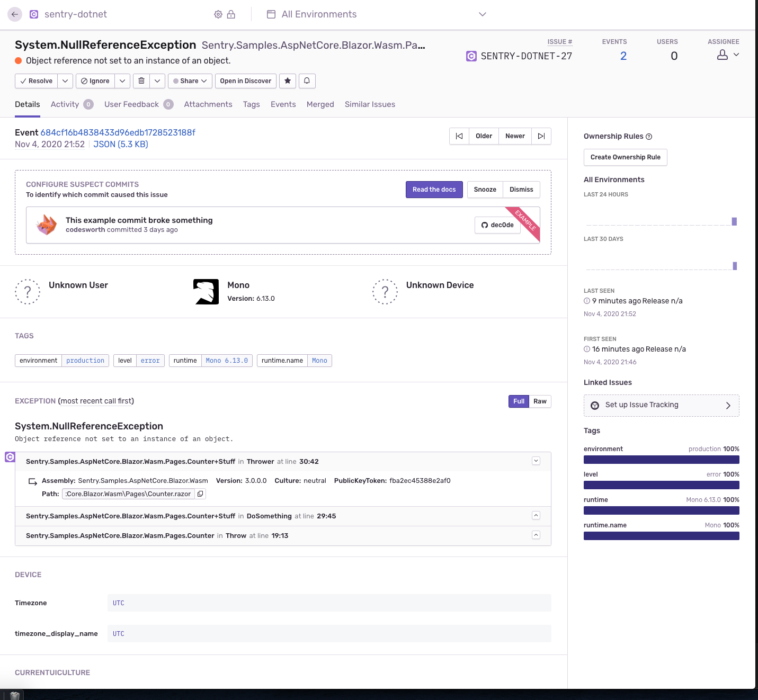Expand the All Environments dropdown
This screenshot has width=758, height=700.
coord(483,14)
